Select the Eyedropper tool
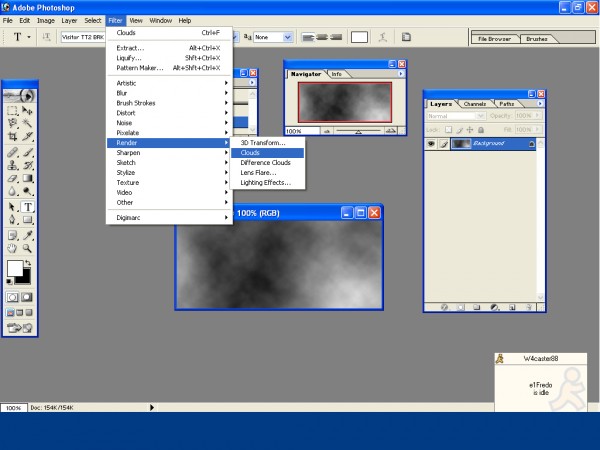 pos(27,235)
